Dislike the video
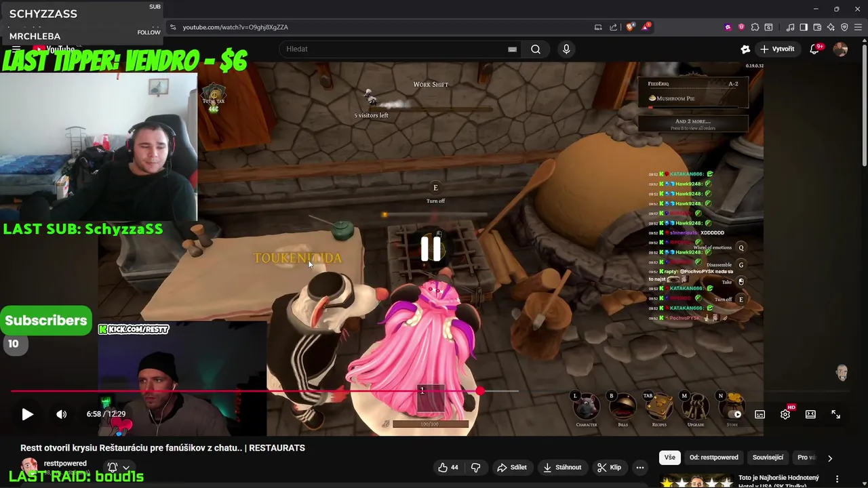 [x=475, y=467]
